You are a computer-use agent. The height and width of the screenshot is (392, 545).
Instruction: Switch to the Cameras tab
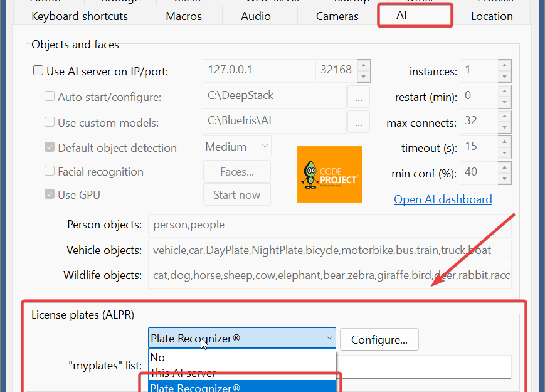[x=337, y=16]
